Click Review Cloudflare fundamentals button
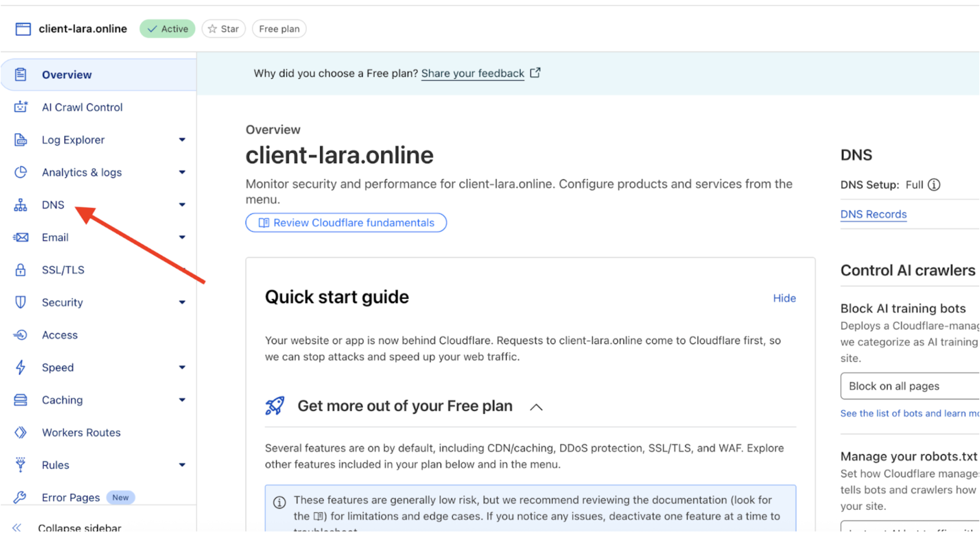 (x=346, y=223)
